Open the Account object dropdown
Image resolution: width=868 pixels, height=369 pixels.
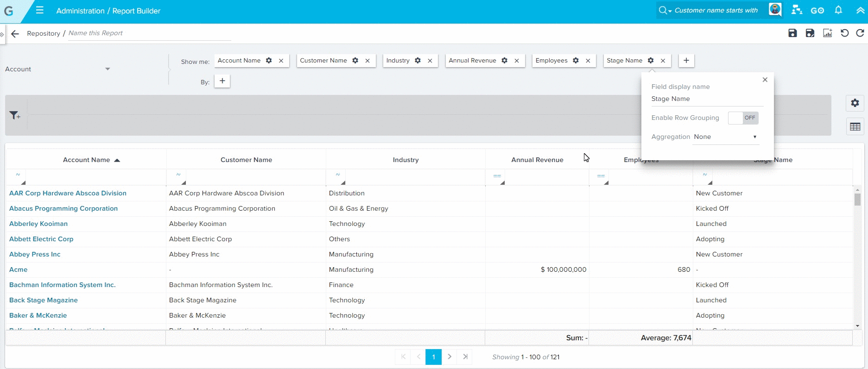(x=57, y=69)
